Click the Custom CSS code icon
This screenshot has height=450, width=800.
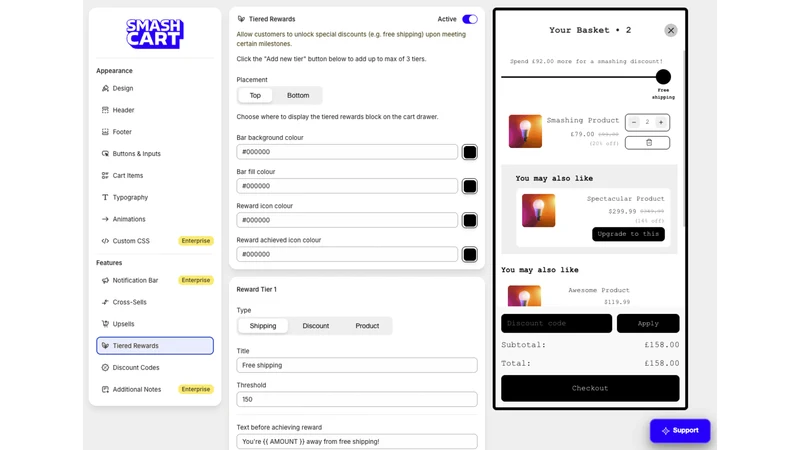pyautogui.click(x=105, y=241)
